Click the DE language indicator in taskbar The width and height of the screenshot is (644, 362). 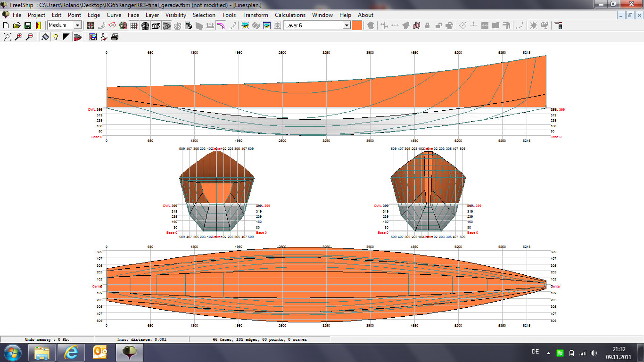tap(535, 352)
